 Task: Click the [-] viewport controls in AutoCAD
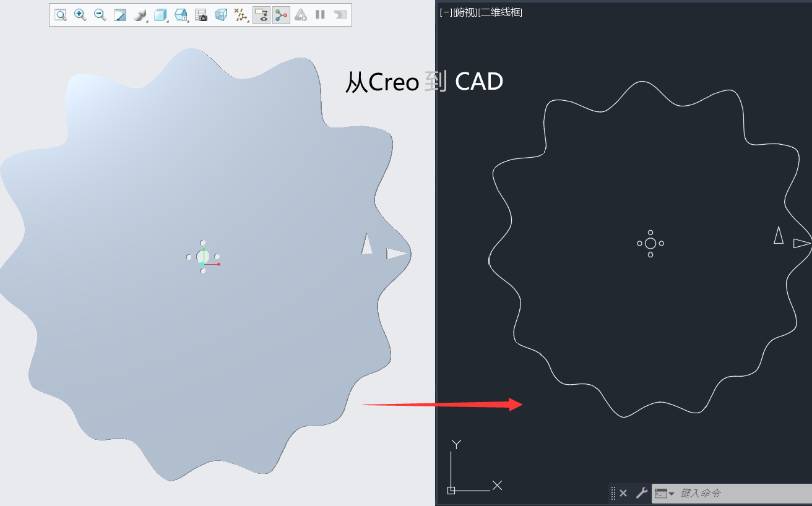446,12
